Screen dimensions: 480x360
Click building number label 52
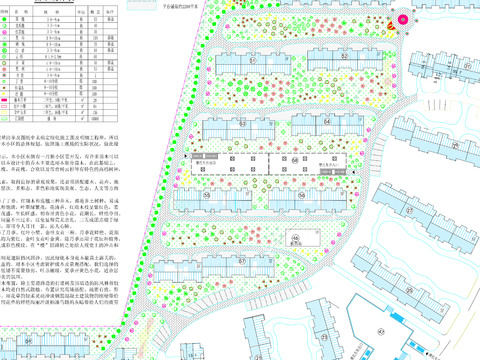[x=345, y=55]
